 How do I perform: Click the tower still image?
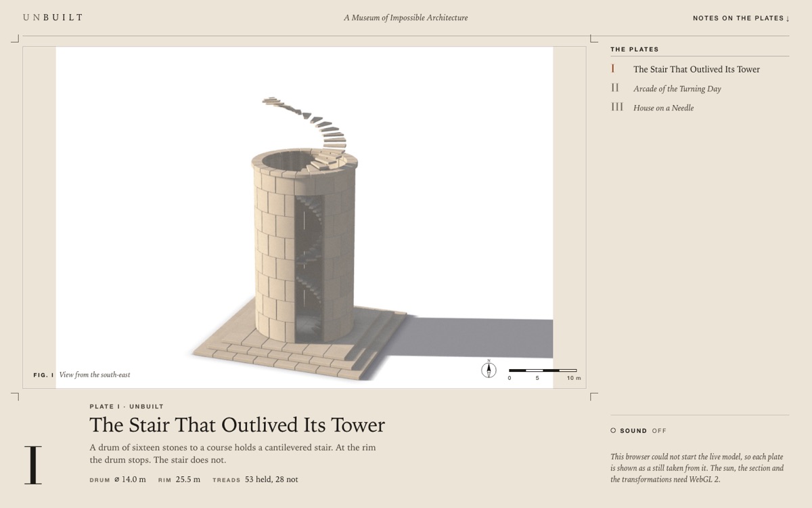[x=304, y=217]
